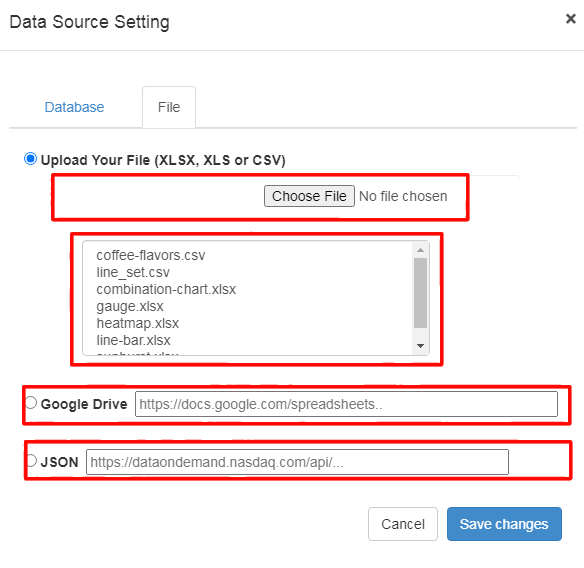584x568 pixels.
Task: Focus the Google Drive spreadsheet URL field
Action: [x=346, y=404]
